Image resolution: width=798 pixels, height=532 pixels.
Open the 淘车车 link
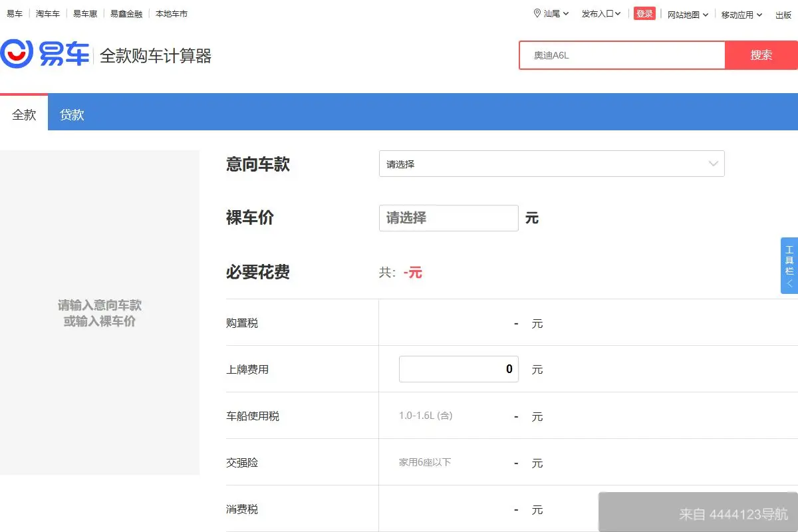pyautogui.click(x=48, y=13)
